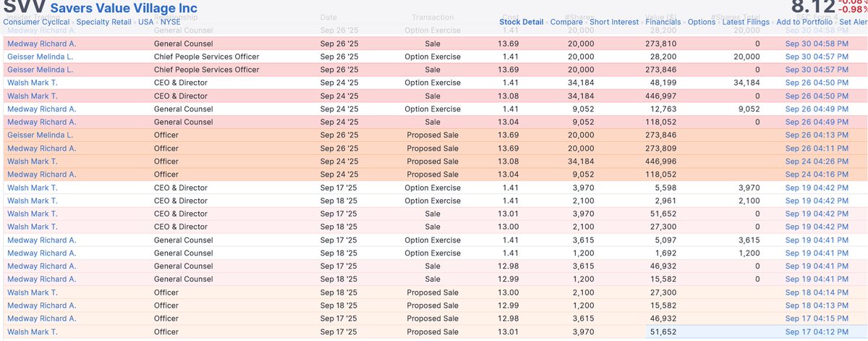868x341 pixels.
Task: Select the 273,810 value cell
Action: pyautogui.click(x=661, y=43)
